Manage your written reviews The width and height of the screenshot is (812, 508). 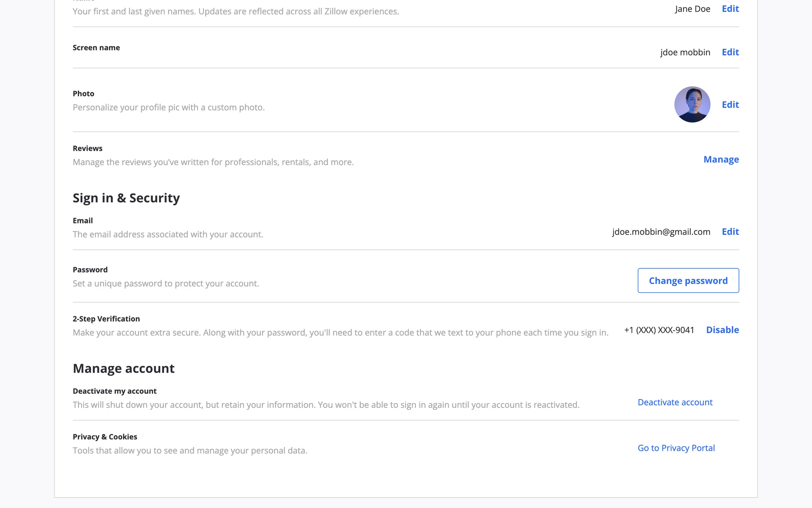[x=721, y=160]
